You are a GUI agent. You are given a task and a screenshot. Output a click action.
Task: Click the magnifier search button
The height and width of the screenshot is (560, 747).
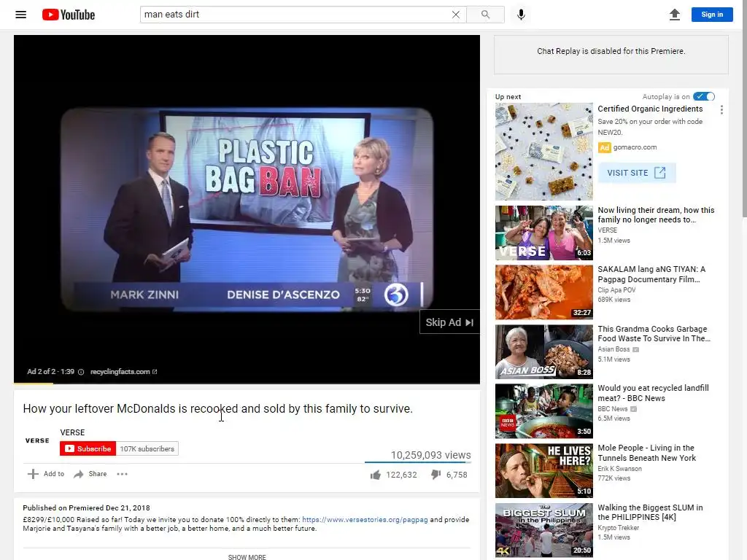coord(485,15)
